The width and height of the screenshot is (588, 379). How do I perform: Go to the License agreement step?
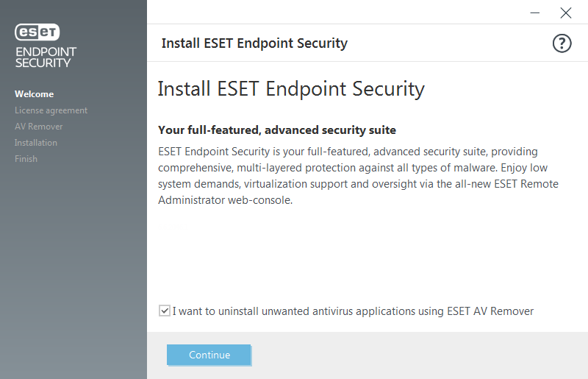51,110
